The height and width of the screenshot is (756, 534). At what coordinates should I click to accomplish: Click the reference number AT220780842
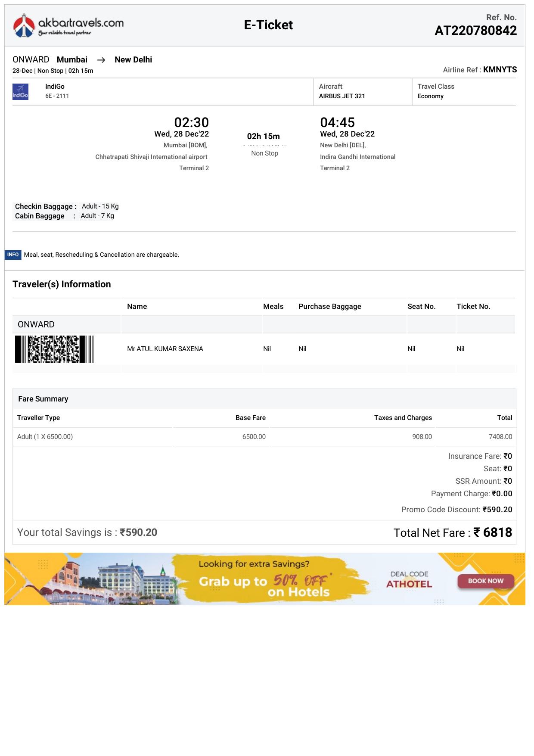click(475, 31)
